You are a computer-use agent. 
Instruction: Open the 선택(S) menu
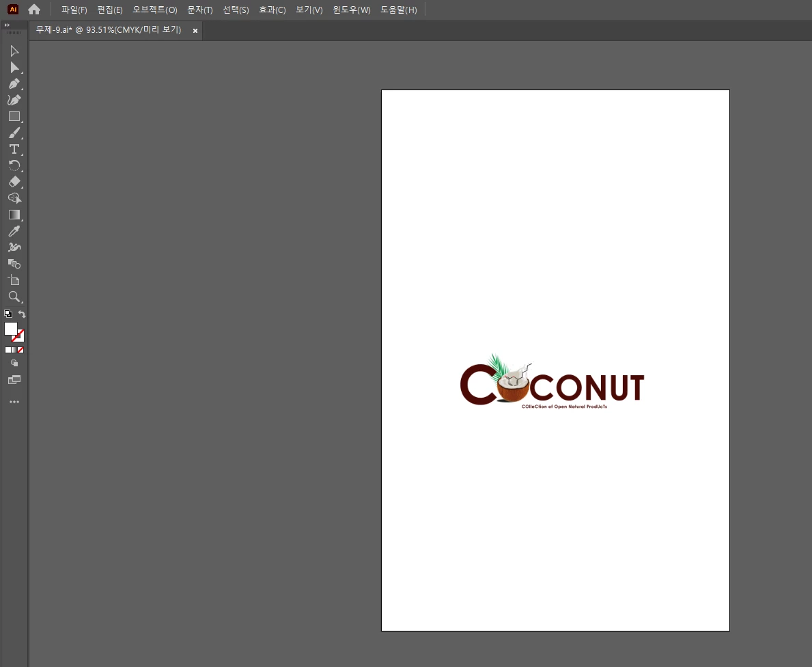point(236,10)
